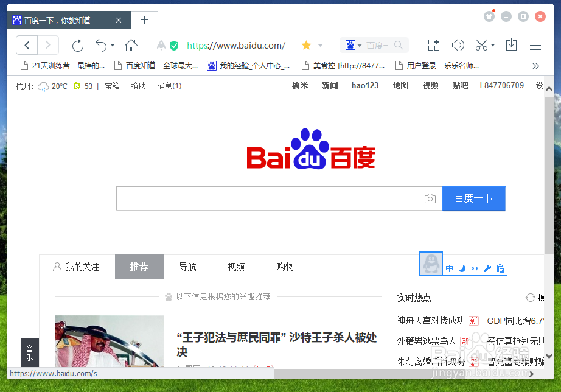The image size is (561, 392).
Task: Expand the screenshot tool dropdown arrow
Action: pos(493,45)
